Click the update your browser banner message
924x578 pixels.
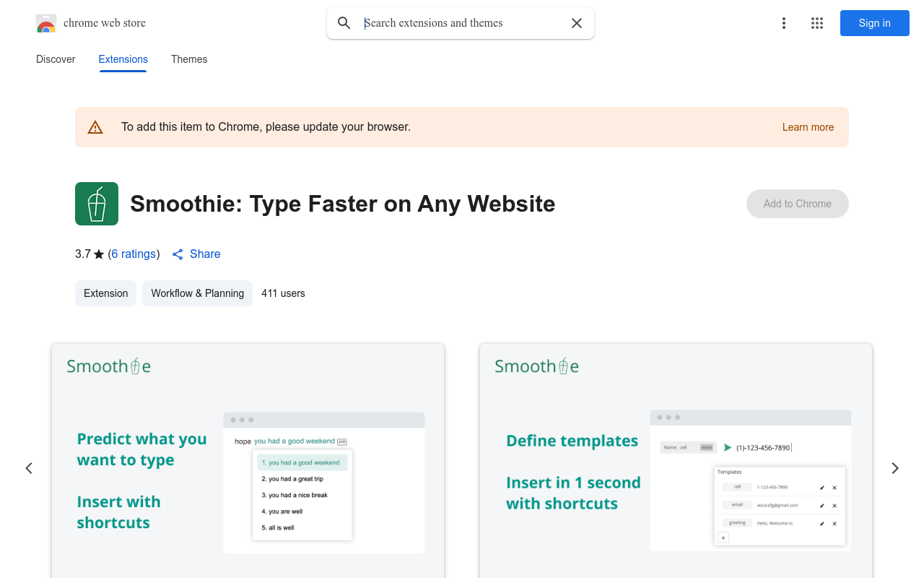point(266,127)
